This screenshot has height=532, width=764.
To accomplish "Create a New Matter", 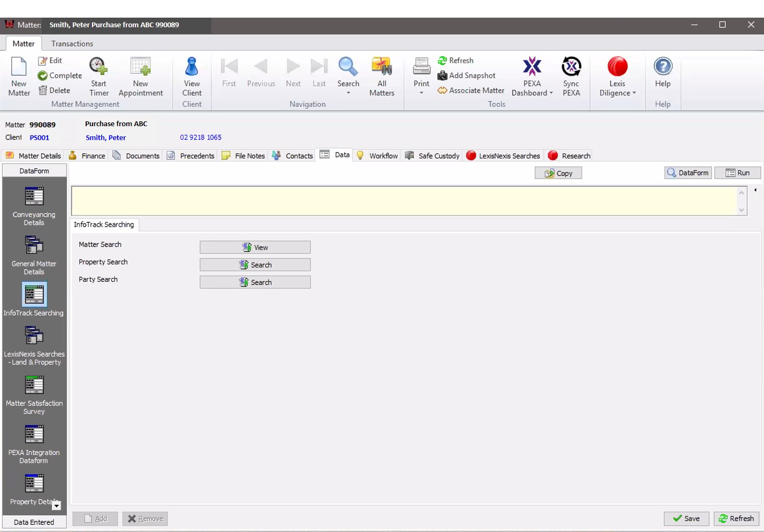I will click(19, 76).
